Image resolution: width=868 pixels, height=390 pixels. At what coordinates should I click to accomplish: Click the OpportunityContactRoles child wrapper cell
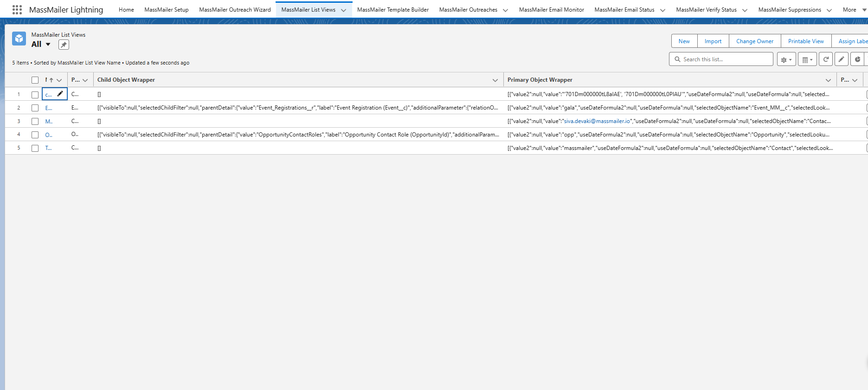pos(298,135)
